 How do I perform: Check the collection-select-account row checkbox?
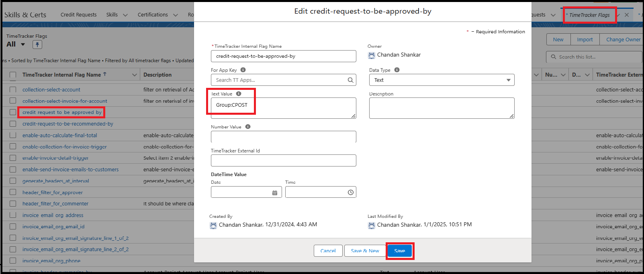click(x=13, y=89)
